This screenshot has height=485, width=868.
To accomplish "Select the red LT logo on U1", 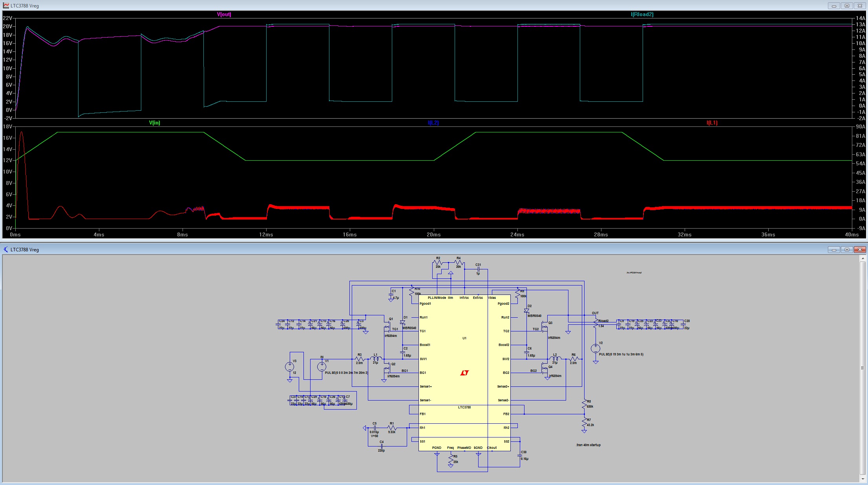I will click(464, 373).
